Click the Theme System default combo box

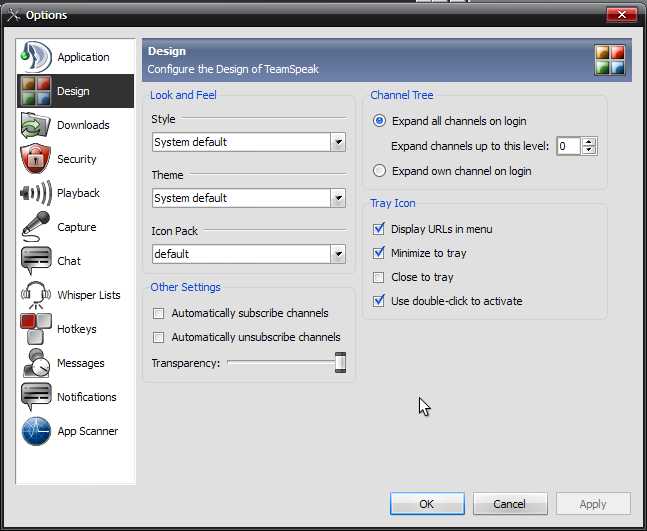tap(249, 198)
